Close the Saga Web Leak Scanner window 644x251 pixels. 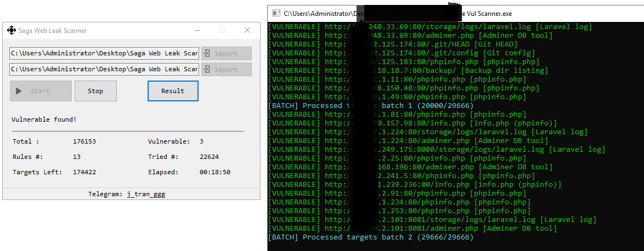tap(247, 30)
